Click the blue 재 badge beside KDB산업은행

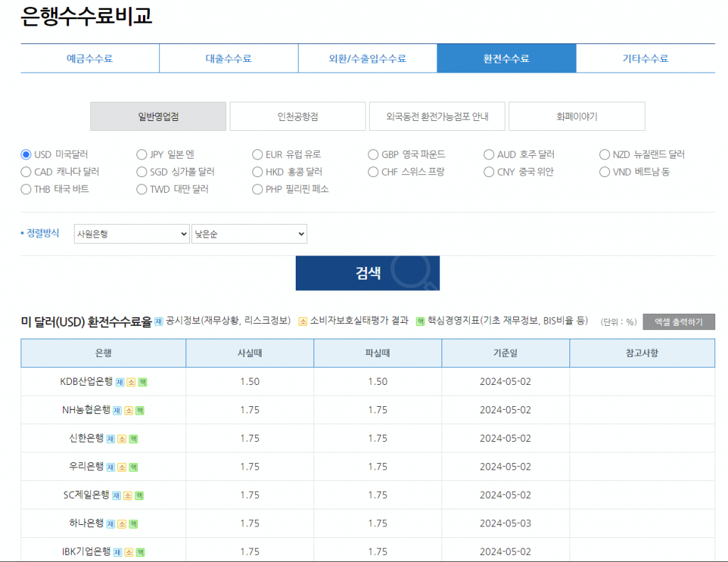(x=119, y=382)
